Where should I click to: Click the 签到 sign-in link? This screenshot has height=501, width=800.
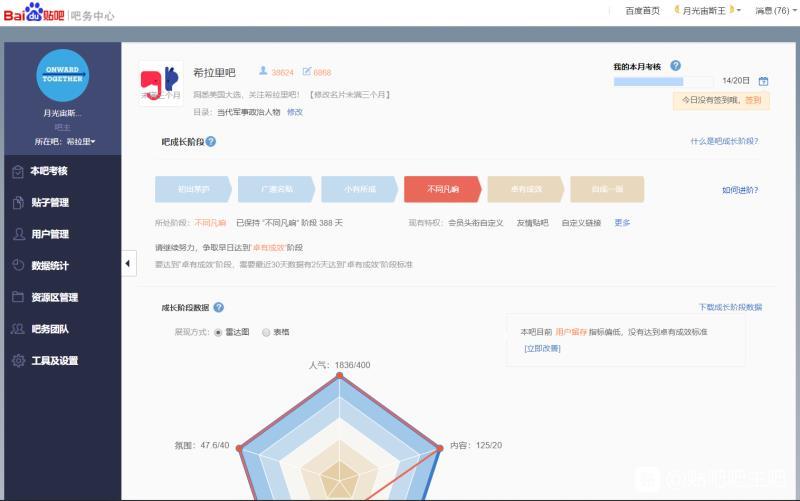(x=753, y=100)
